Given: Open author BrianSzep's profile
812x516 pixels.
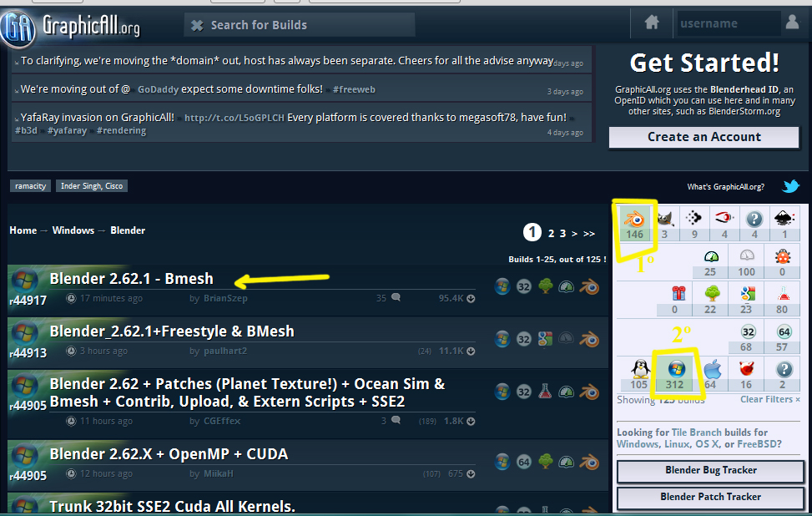Looking at the screenshot, I should coord(225,298).
